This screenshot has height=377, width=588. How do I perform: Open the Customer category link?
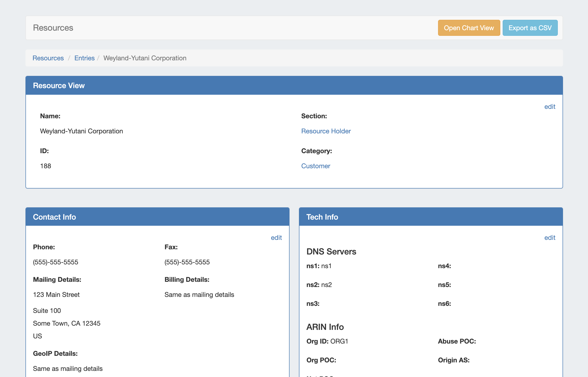pos(315,166)
